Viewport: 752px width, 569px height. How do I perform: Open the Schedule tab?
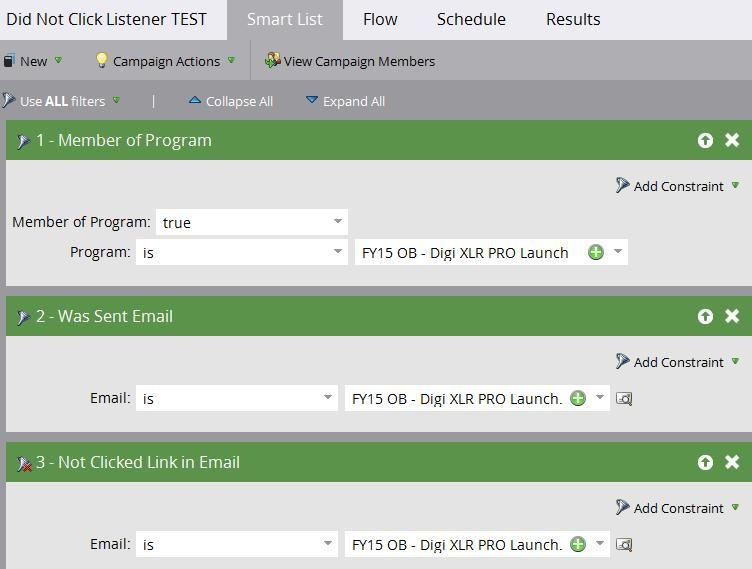click(471, 19)
